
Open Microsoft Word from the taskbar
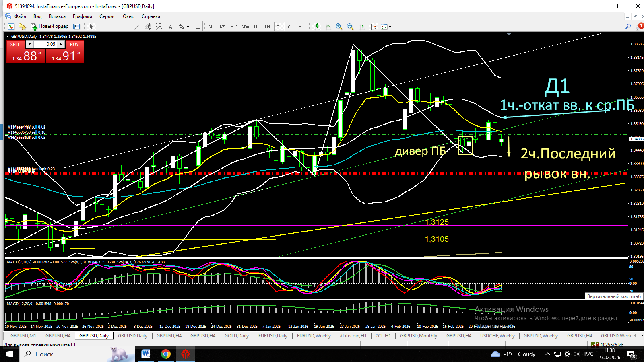146,354
